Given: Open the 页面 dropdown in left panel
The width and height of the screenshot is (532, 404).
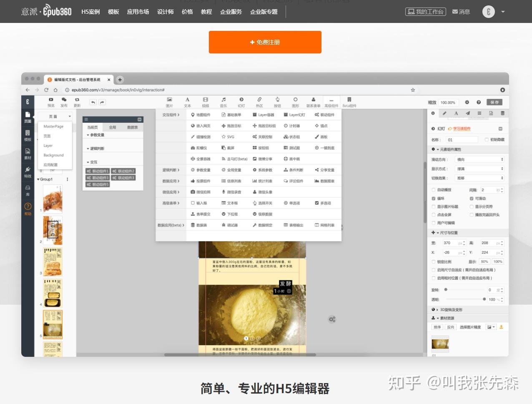Looking at the screenshot, I should click(55, 116).
